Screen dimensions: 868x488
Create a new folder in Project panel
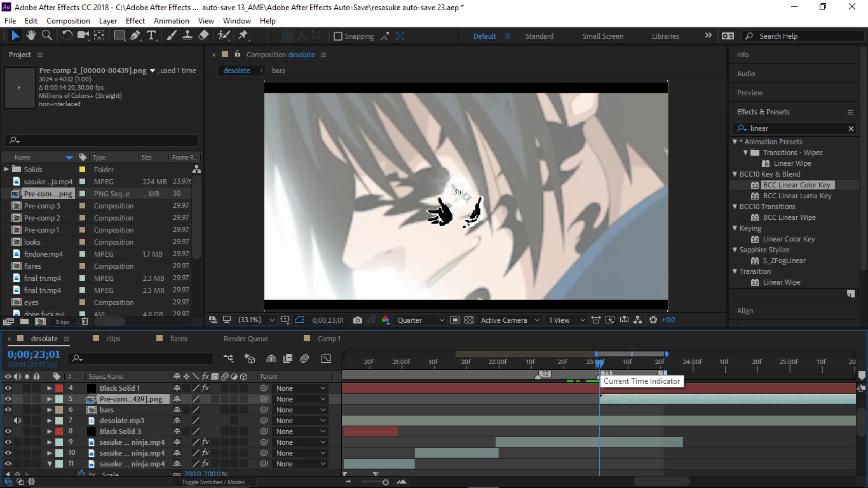[24, 322]
